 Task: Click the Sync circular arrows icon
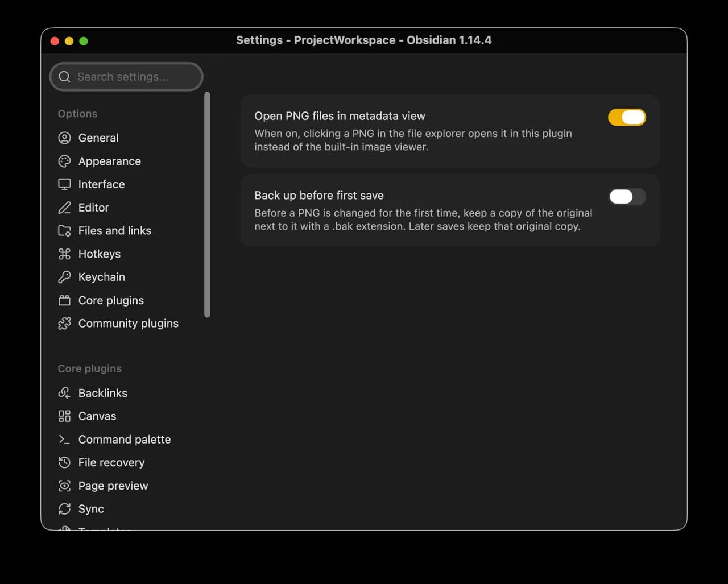(x=64, y=509)
